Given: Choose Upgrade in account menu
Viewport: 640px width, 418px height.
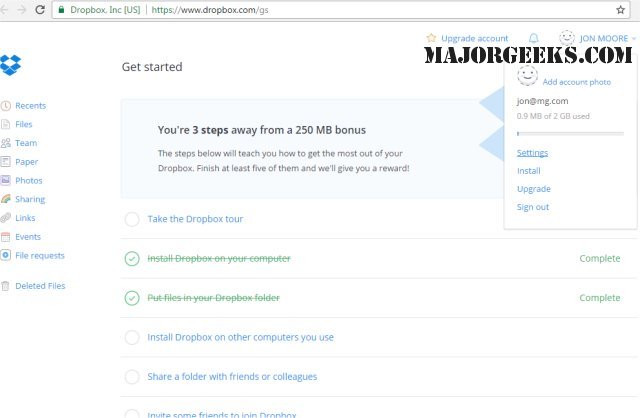Looking at the screenshot, I should click(x=534, y=189).
